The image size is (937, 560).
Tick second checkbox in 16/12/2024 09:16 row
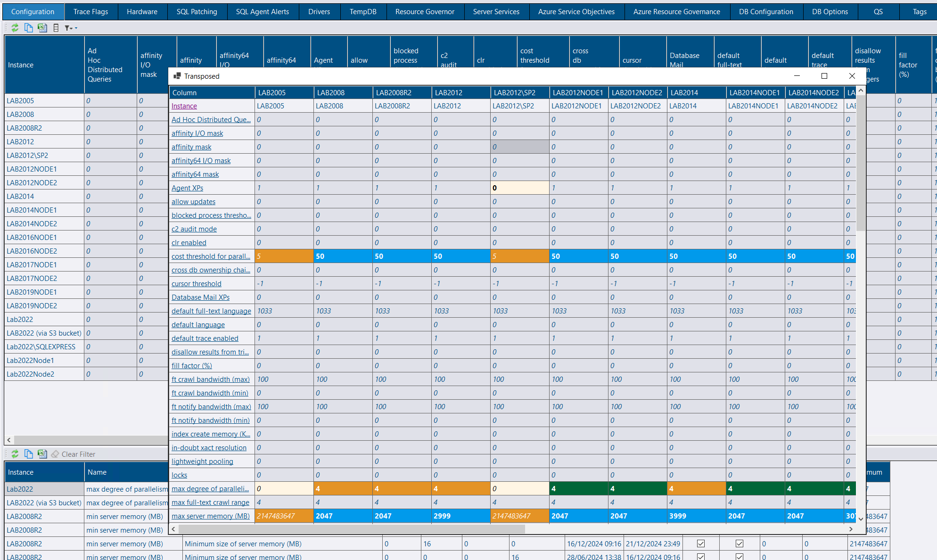click(740, 544)
